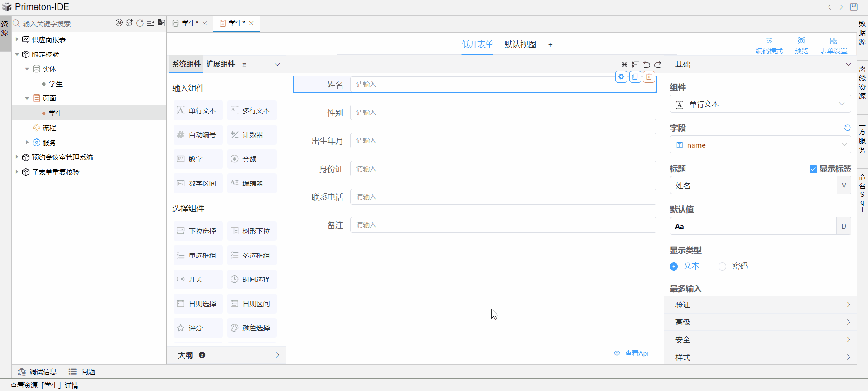Expand the 供应商报表 tree node

[x=17, y=39]
